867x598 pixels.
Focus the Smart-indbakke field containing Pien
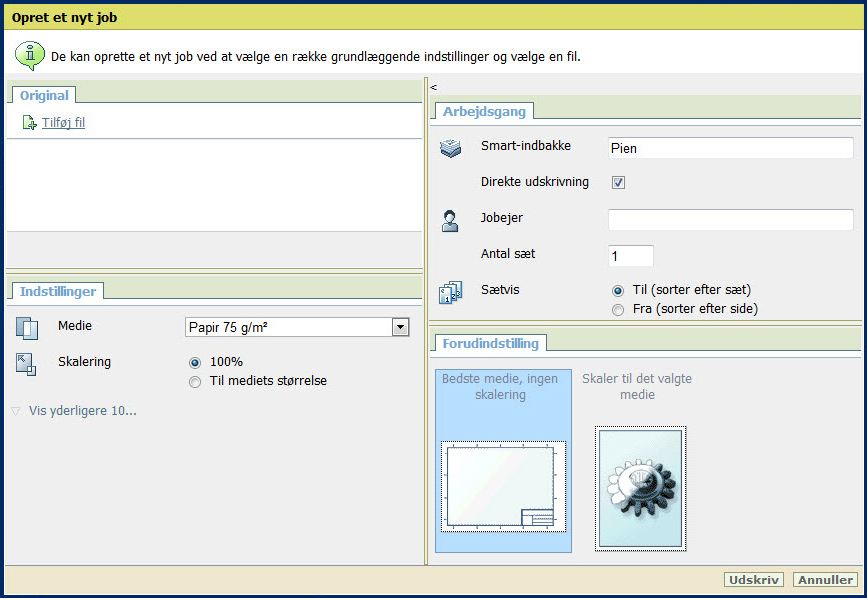point(730,148)
